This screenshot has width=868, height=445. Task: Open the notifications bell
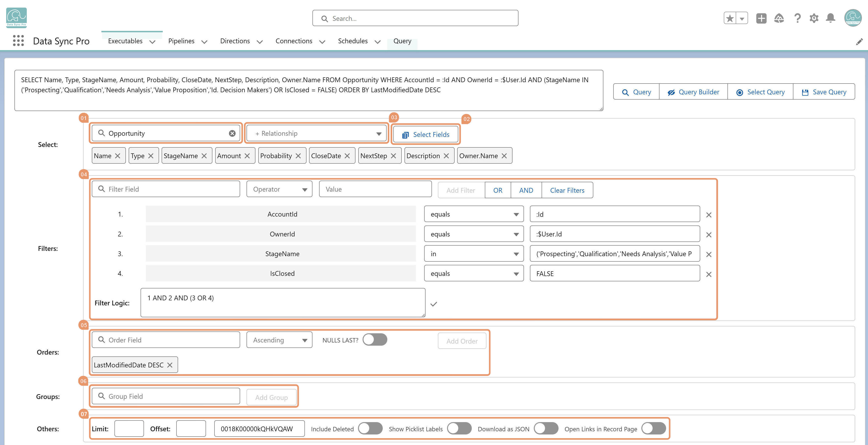(x=831, y=18)
